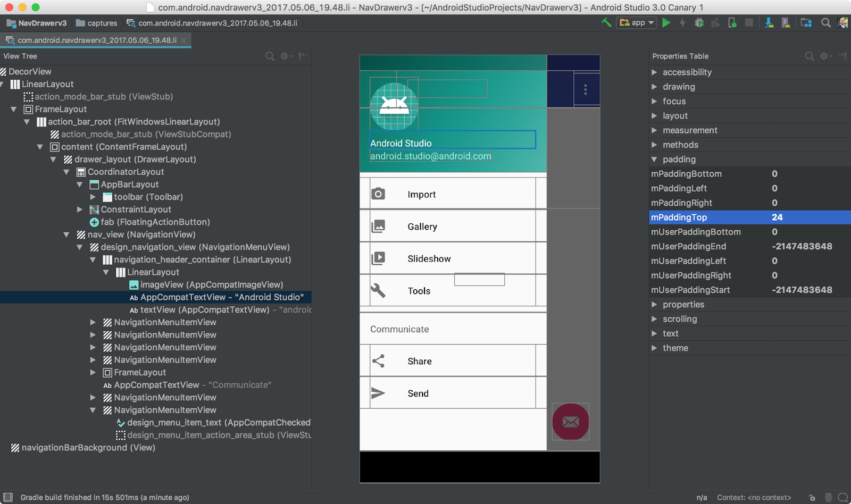851x504 pixels.
Task: Click the Make Project hammer icon
Action: 606,23
